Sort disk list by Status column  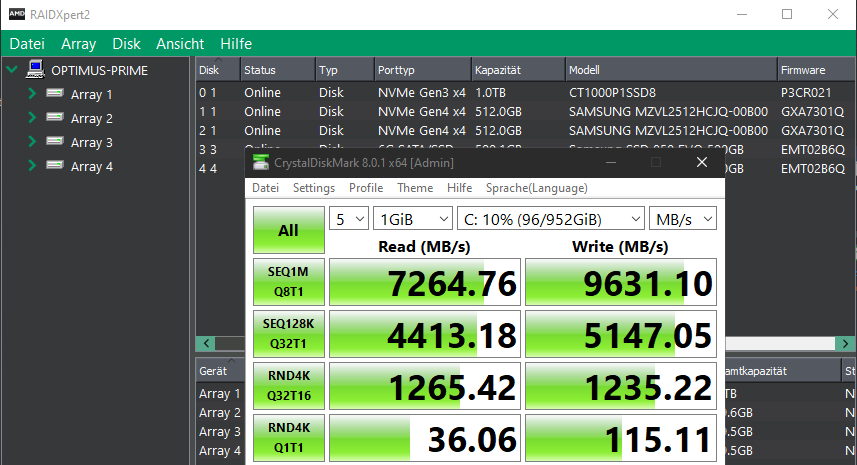point(278,70)
